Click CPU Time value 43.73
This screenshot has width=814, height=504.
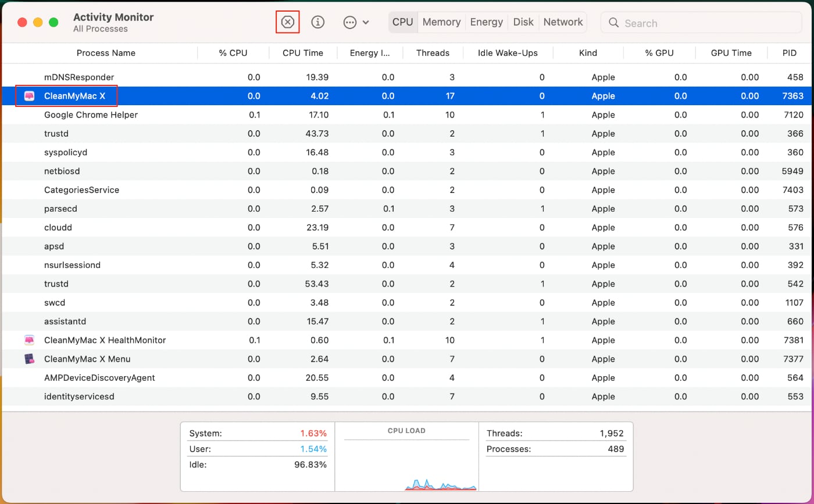coord(317,134)
